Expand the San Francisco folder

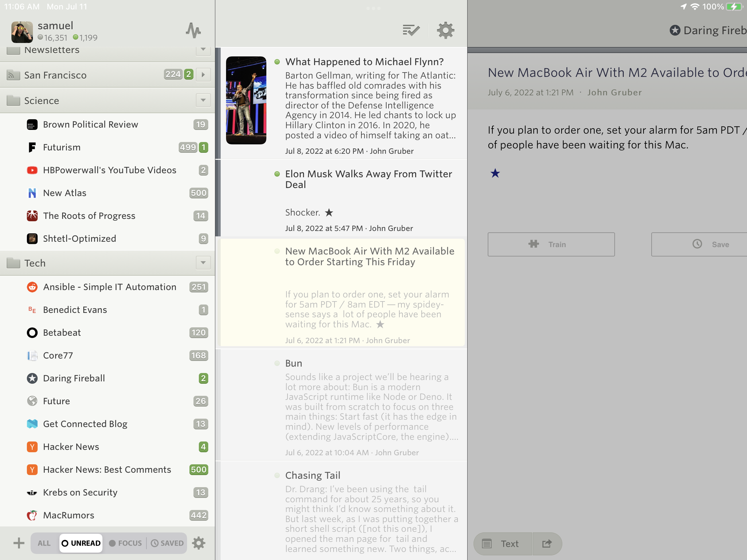click(203, 75)
